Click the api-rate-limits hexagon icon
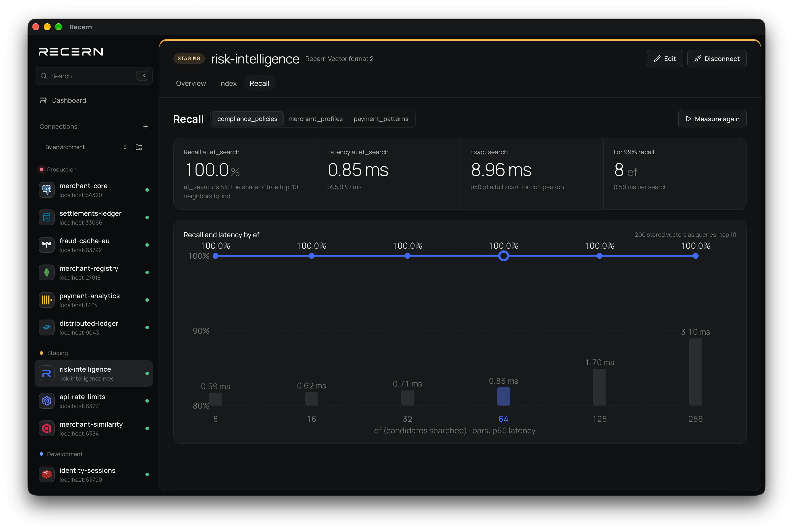 pos(47,401)
